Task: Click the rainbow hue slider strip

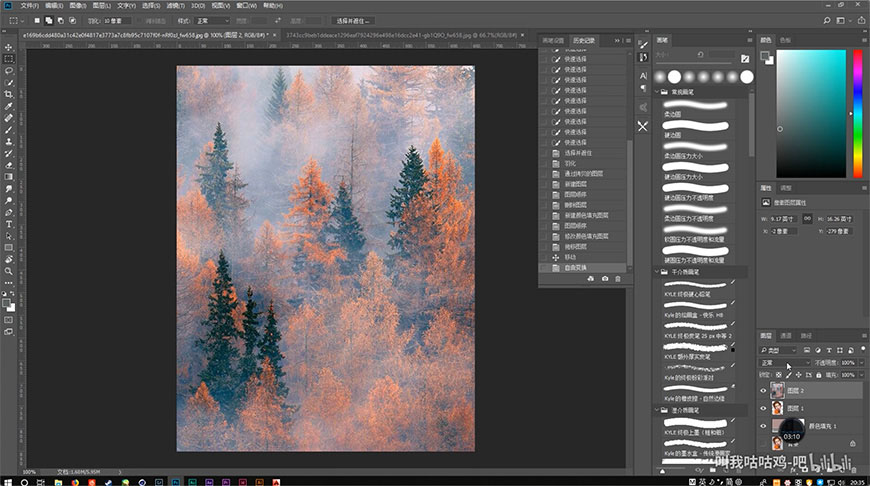Action: click(856, 112)
